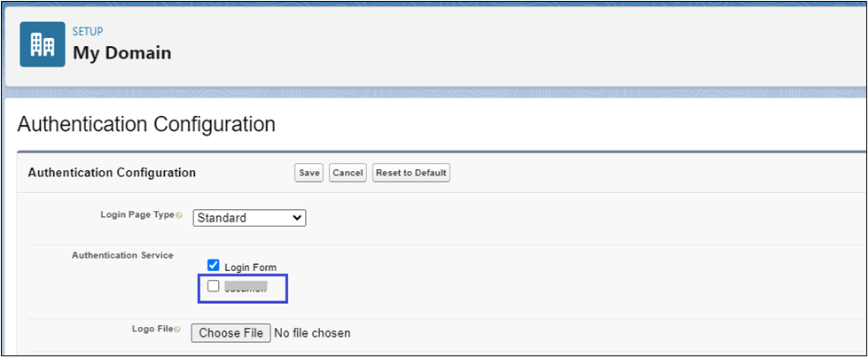Viewport: 868px width, 357px height.
Task: Click the Login Form label text
Action: tap(251, 267)
